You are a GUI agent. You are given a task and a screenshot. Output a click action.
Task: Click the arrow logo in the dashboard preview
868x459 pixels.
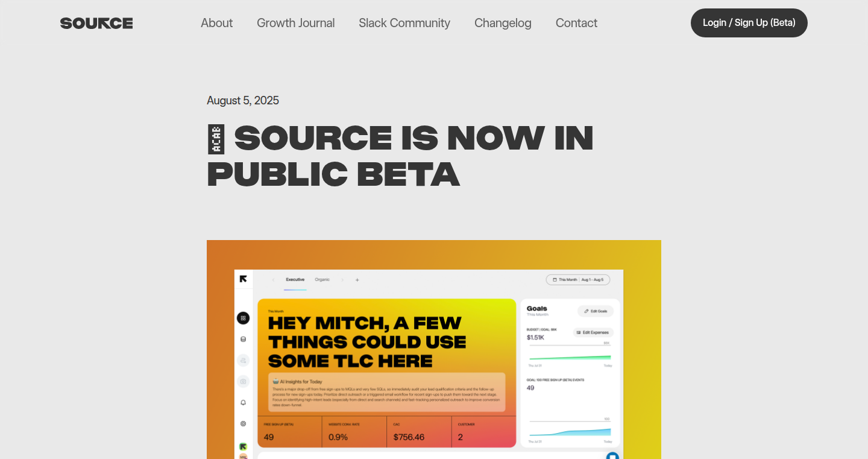(x=244, y=279)
